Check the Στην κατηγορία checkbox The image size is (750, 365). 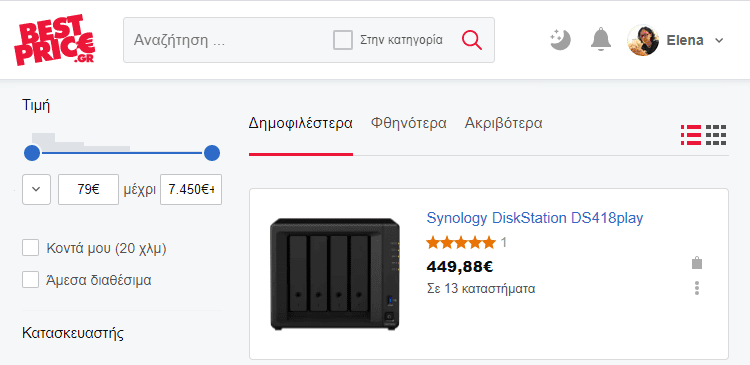tap(343, 40)
